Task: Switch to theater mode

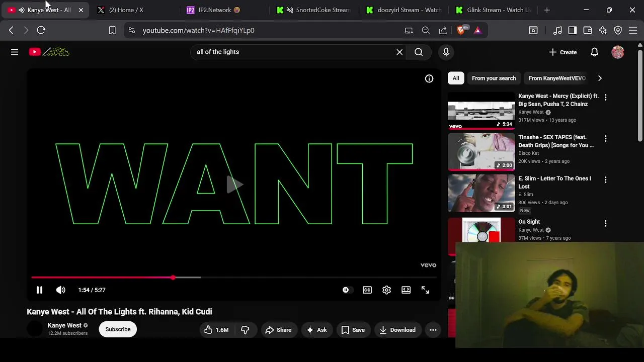Action: pos(406,290)
